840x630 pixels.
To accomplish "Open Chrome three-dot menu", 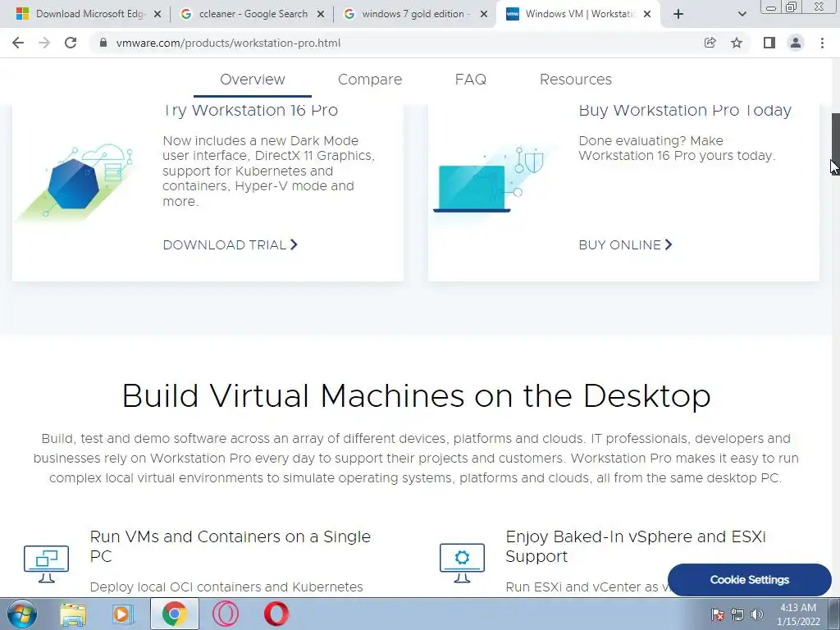I will pos(822,43).
